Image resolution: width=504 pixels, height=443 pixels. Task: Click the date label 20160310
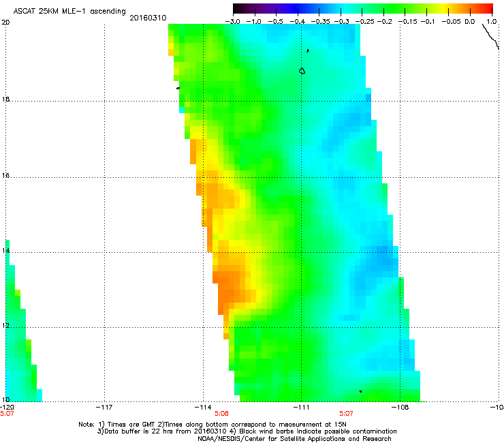148,18
